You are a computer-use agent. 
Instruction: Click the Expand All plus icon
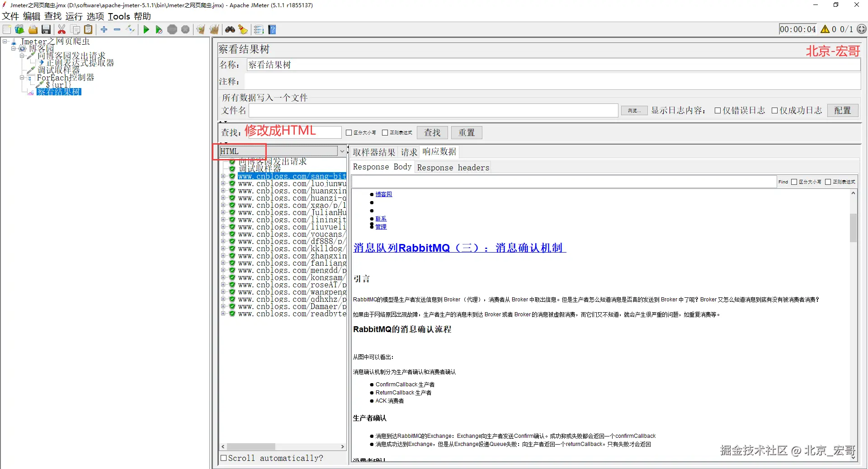pyautogui.click(x=104, y=29)
